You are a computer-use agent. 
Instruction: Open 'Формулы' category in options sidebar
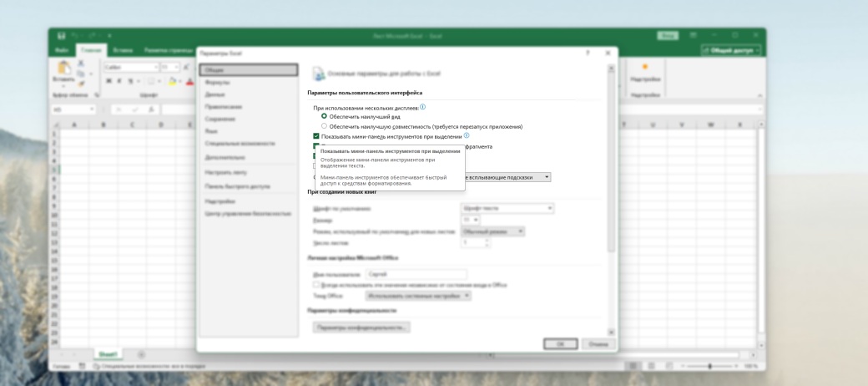[x=218, y=83]
